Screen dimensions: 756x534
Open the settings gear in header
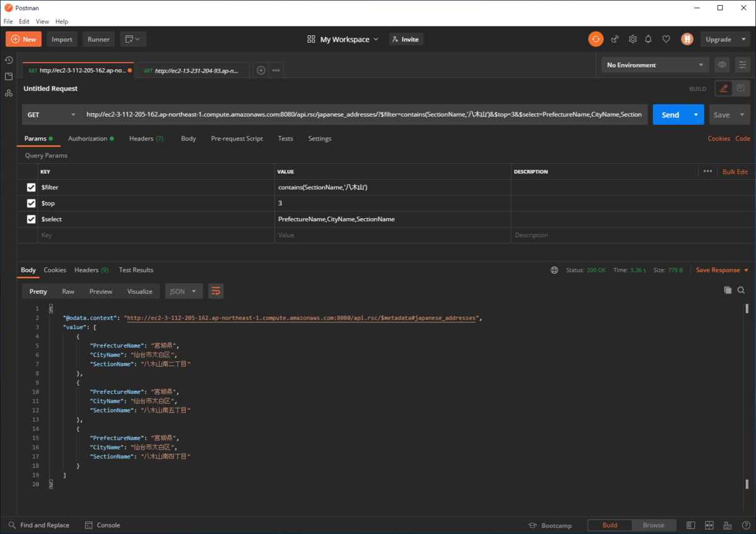633,39
